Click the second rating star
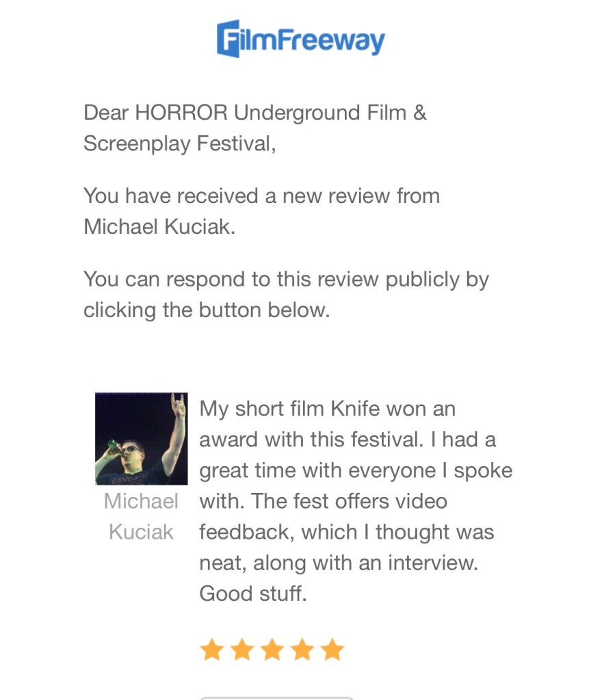Viewport: 602px width, 700px height. click(x=242, y=649)
